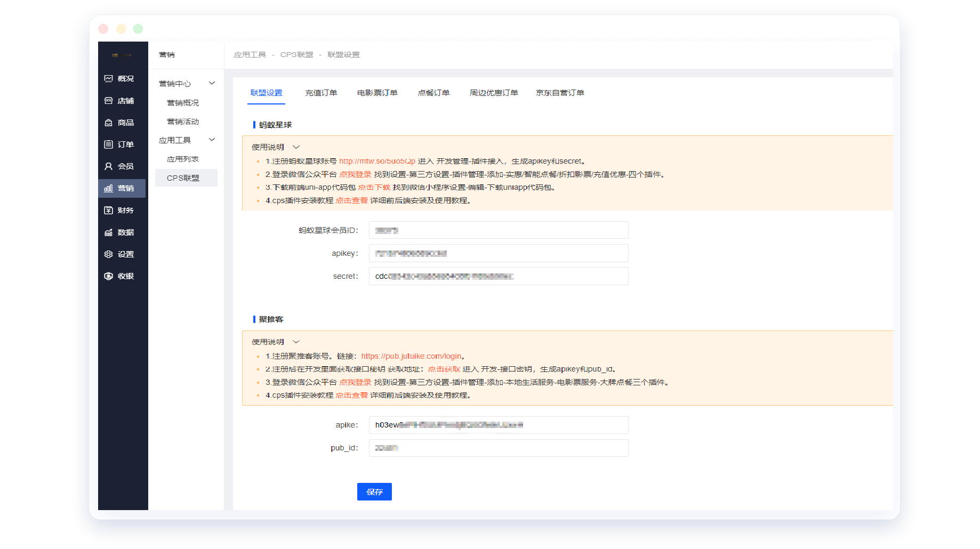Open the 收银 cashier section

(x=122, y=276)
